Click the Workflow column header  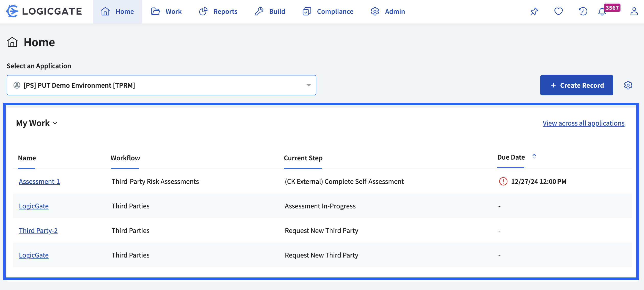pyautogui.click(x=125, y=158)
